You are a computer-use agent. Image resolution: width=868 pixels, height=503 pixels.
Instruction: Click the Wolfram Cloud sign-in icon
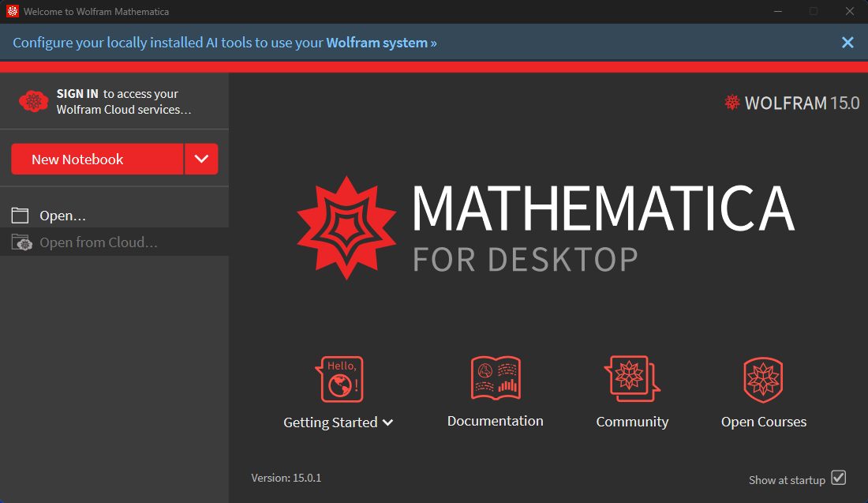[x=34, y=101]
